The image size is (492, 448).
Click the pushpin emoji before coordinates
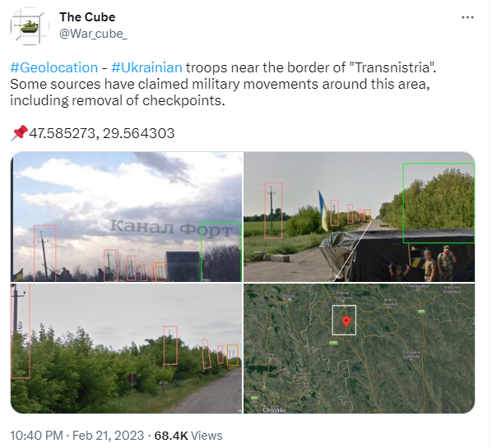point(19,134)
